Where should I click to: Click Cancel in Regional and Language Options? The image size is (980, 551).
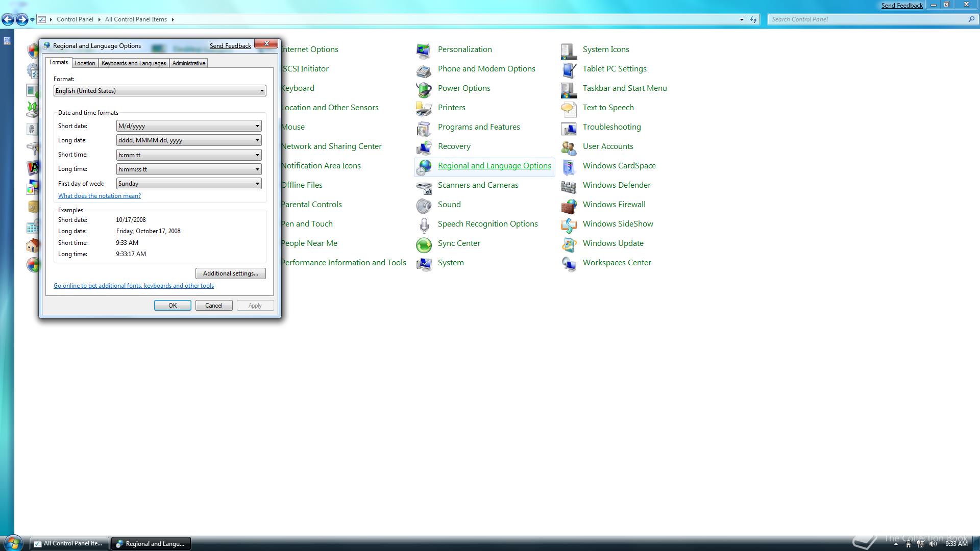pyautogui.click(x=214, y=306)
